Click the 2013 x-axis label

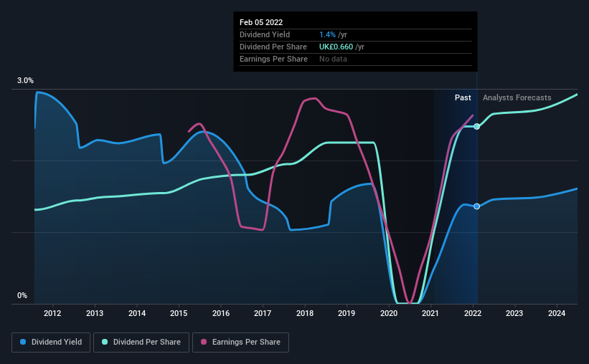[x=95, y=313]
